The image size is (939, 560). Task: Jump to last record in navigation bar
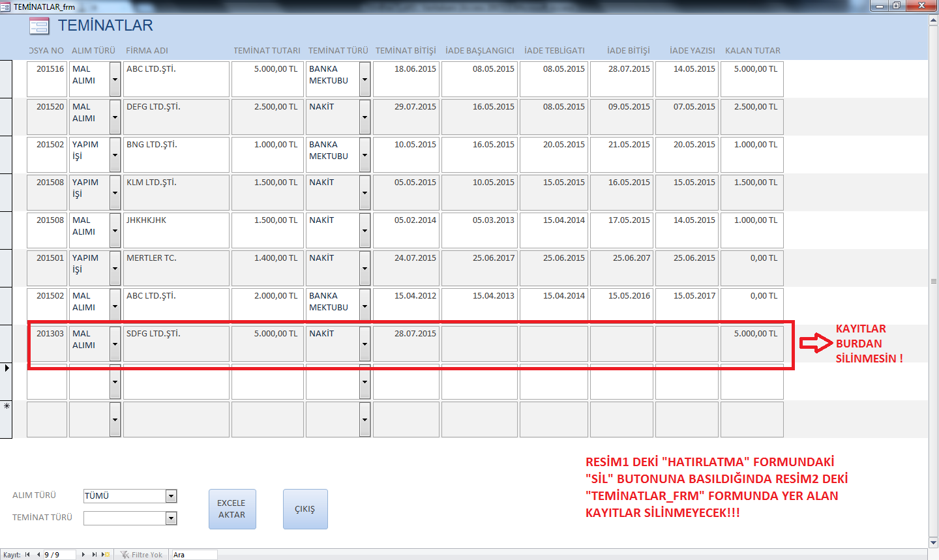(95, 555)
